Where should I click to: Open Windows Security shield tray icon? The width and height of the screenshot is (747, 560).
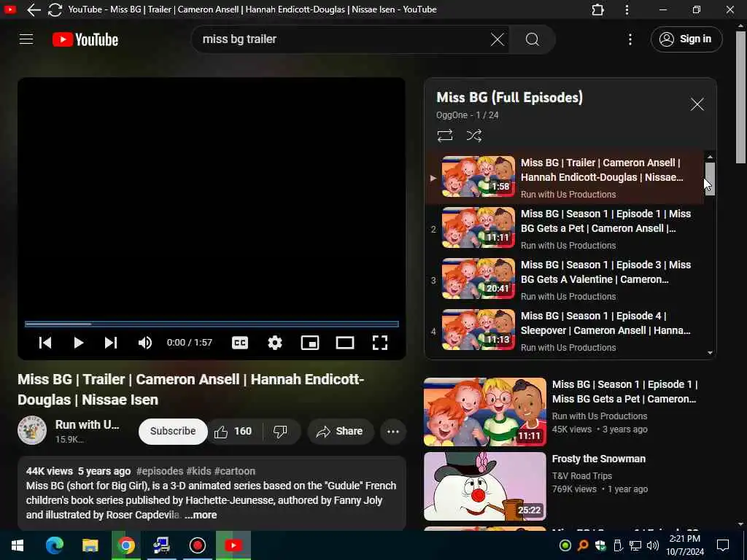600,545
